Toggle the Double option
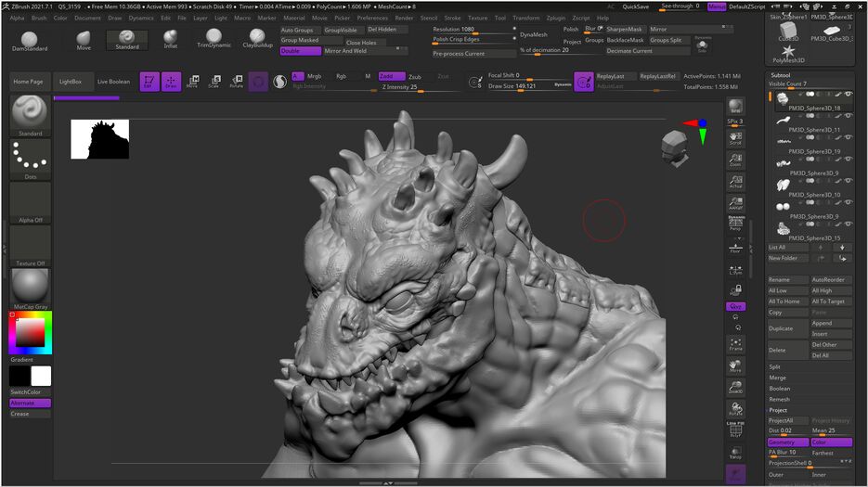Image resolution: width=868 pixels, height=487 pixels. [x=301, y=51]
